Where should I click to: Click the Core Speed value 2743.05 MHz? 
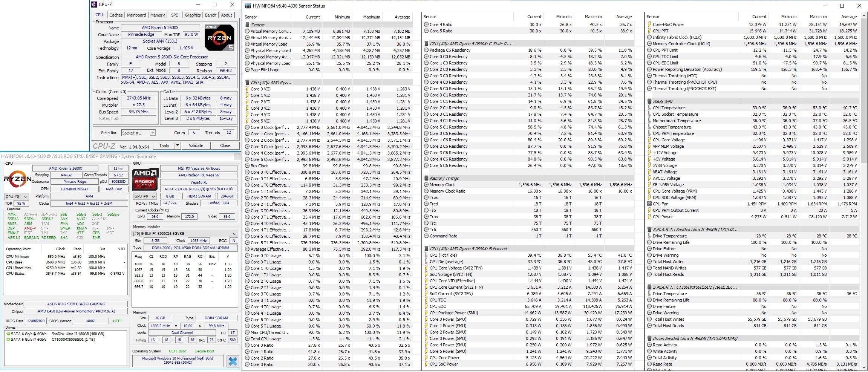(139, 98)
